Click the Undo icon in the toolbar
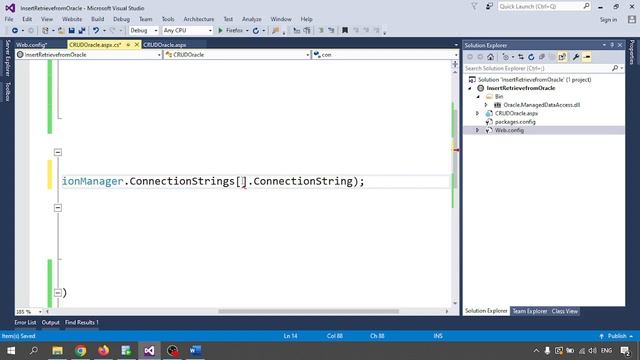This screenshot has width=640, height=360. (x=96, y=31)
